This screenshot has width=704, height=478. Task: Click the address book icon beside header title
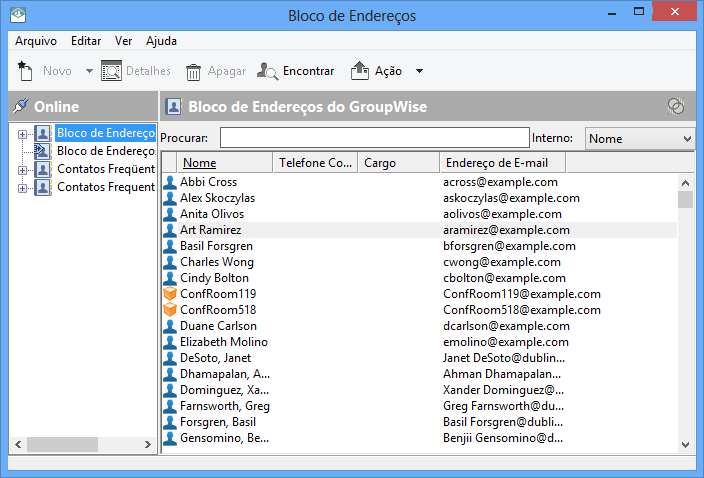coord(173,107)
